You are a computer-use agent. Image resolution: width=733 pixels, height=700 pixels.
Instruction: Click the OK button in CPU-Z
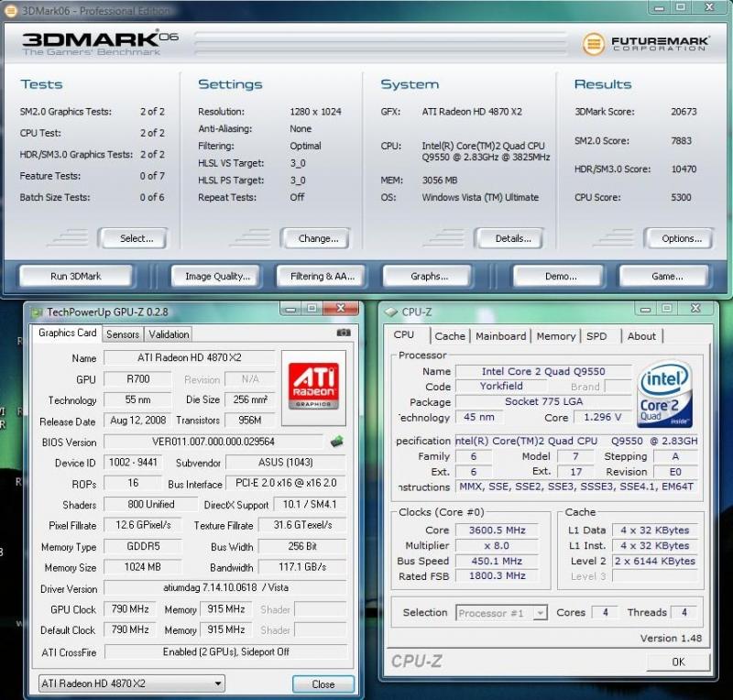678,662
